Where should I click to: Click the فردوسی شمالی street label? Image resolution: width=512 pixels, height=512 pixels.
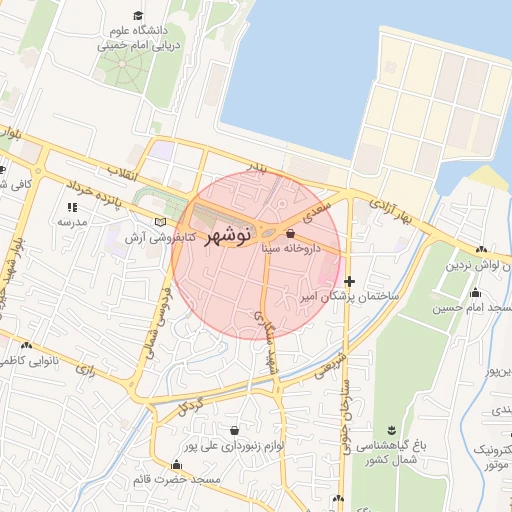click(x=159, y=324)
